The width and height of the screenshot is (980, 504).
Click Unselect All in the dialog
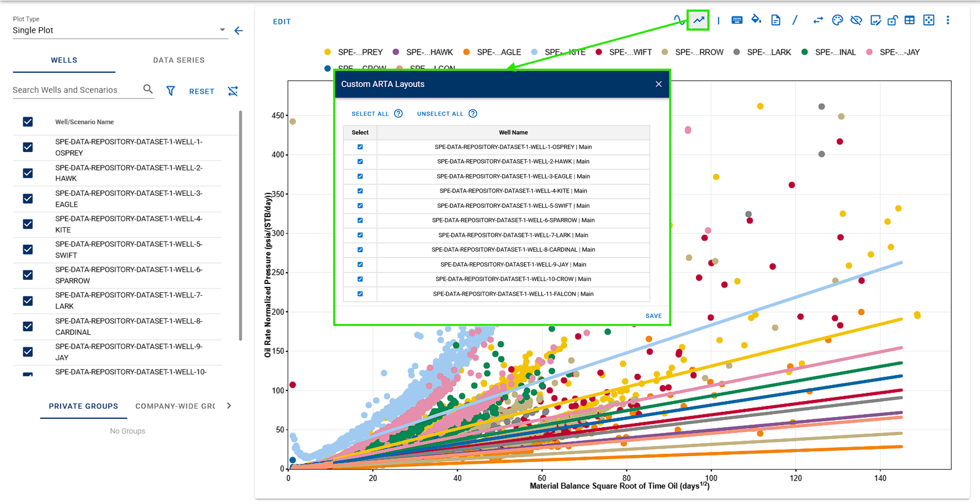(x=440, y=114)
